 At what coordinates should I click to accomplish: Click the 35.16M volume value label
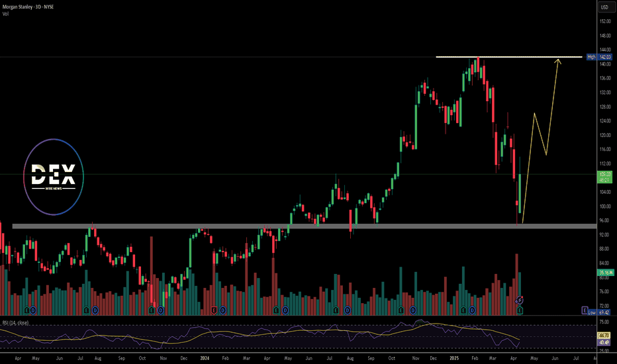point(605,272)
